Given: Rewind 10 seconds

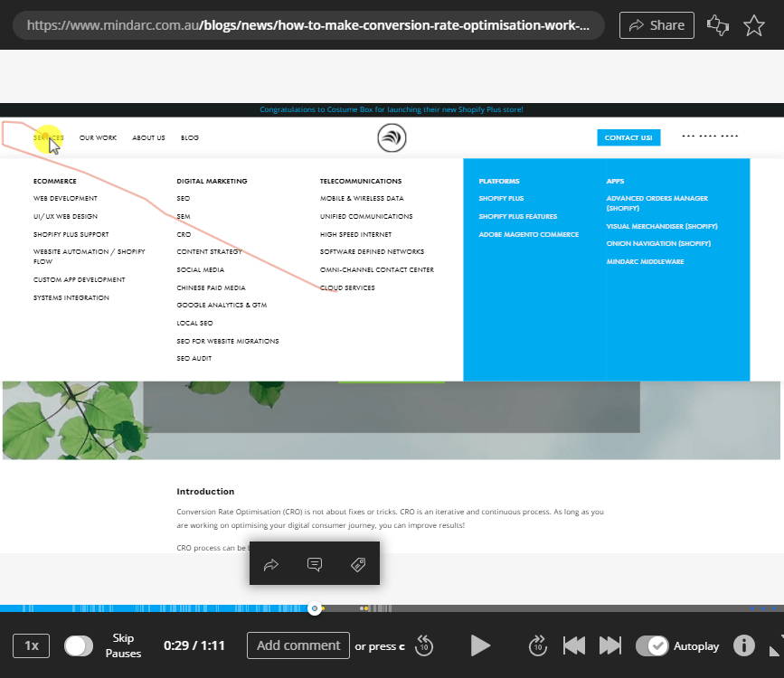Looking at the screenshot, I should (424, 645).
